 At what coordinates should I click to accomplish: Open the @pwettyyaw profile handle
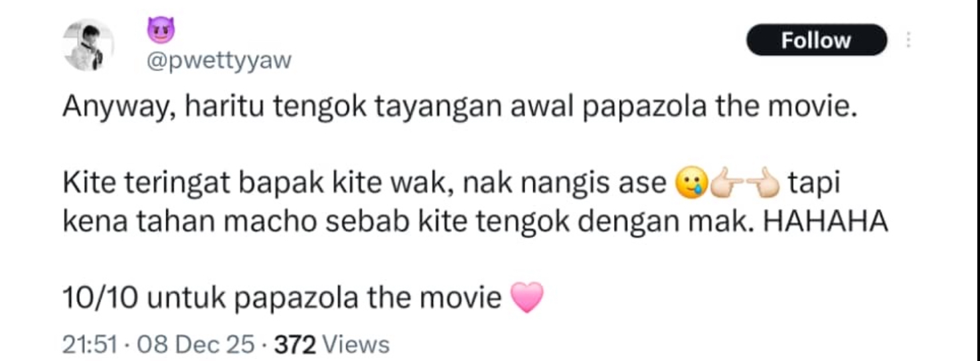point(219,61)
